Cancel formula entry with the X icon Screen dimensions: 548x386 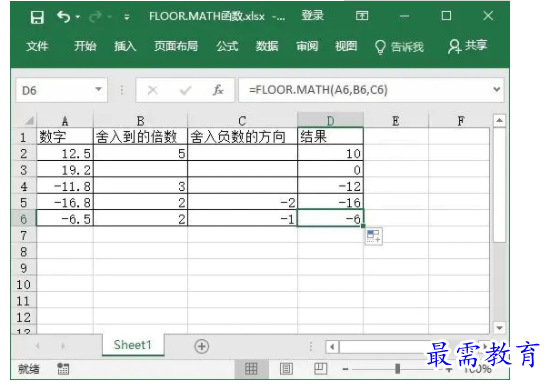(x=152, y=91)
